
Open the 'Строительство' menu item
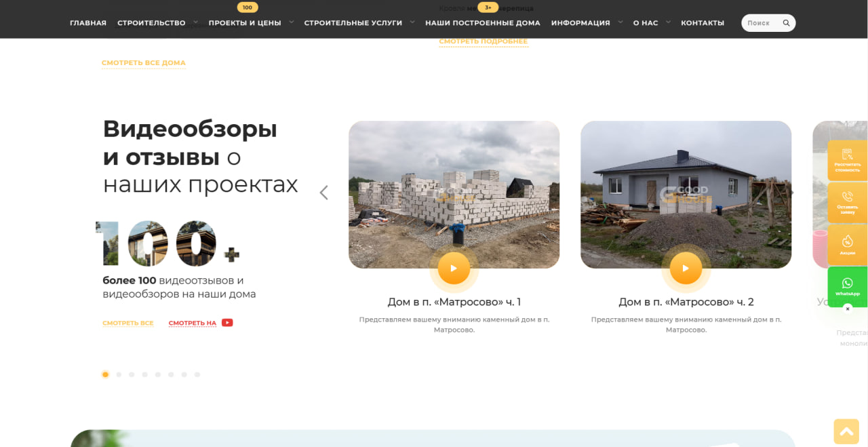tap(151, 23)
